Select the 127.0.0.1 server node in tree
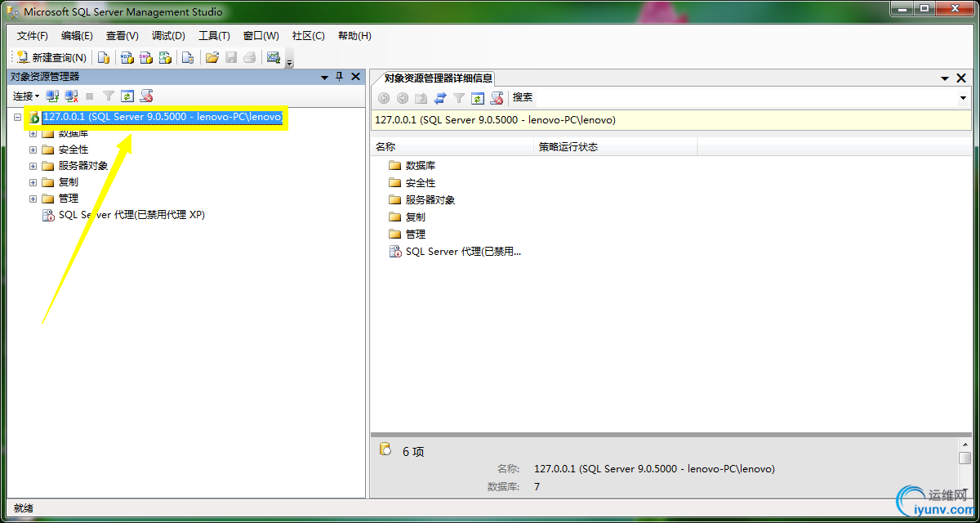The image size is (980, 523). click(x=162, y=117)
